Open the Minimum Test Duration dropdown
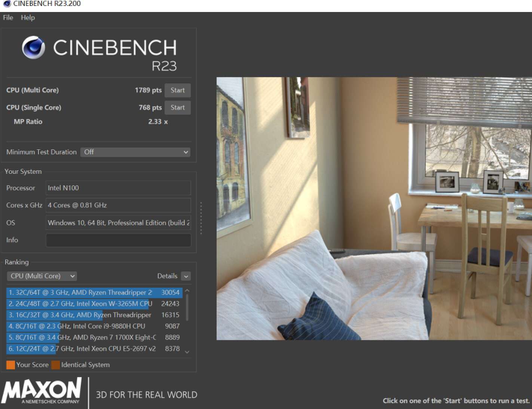The height and width of the screenshot is (409, 532). (x=135, y=152)
